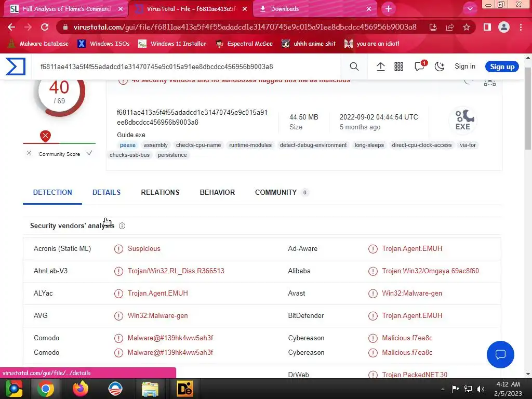
Task: Click the Trojan.PackedNET.30 detection text
Action: [415, 375]
